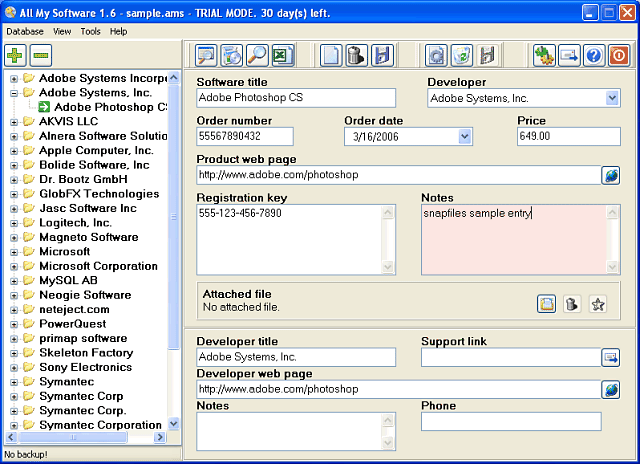Viewport: 640px width, 464px height.
Task: Click into the Developer title field
Action: [296, 357]
